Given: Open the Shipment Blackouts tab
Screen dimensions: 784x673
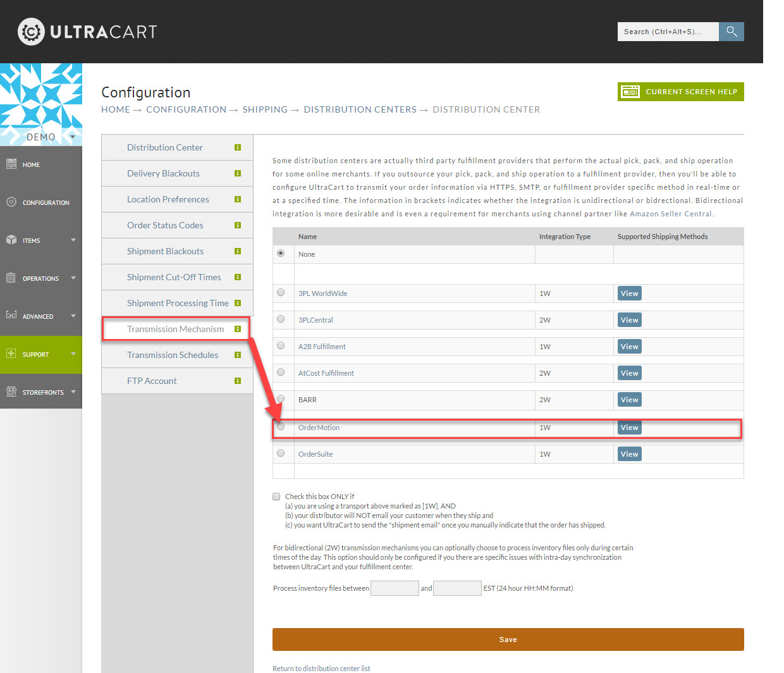Looking at the screenshot, I should (177, 251).
